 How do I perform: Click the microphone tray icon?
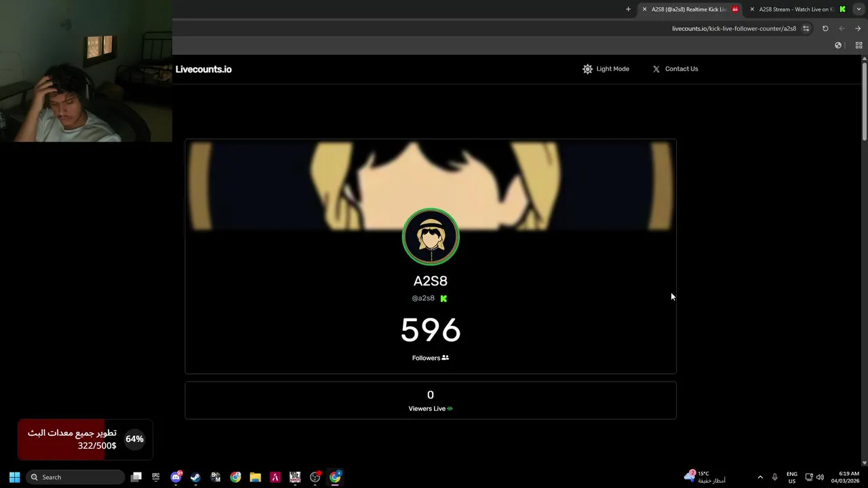[775, 477]
